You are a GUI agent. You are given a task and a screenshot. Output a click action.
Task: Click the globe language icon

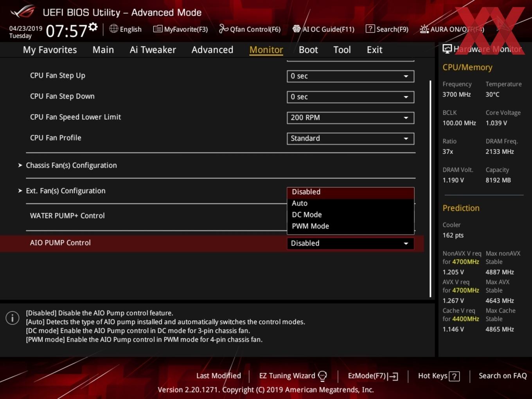pyautogui.click(x=113, y=29)
